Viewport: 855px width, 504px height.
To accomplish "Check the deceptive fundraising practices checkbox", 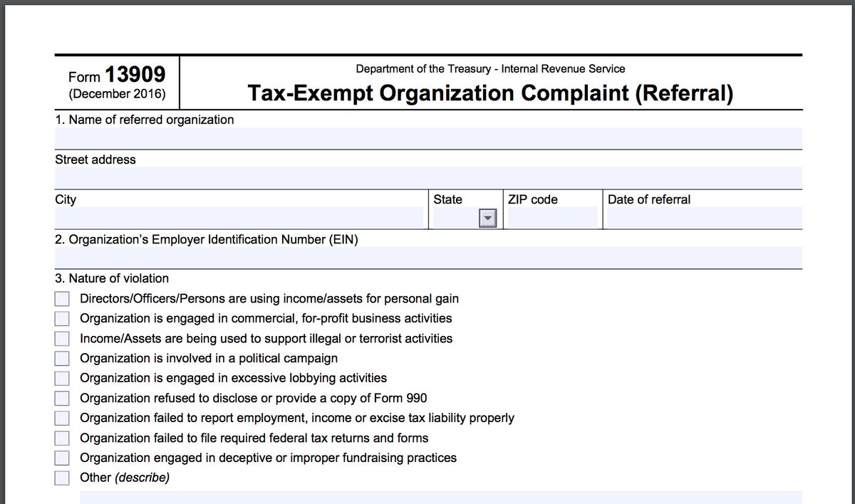I will 61,458.
